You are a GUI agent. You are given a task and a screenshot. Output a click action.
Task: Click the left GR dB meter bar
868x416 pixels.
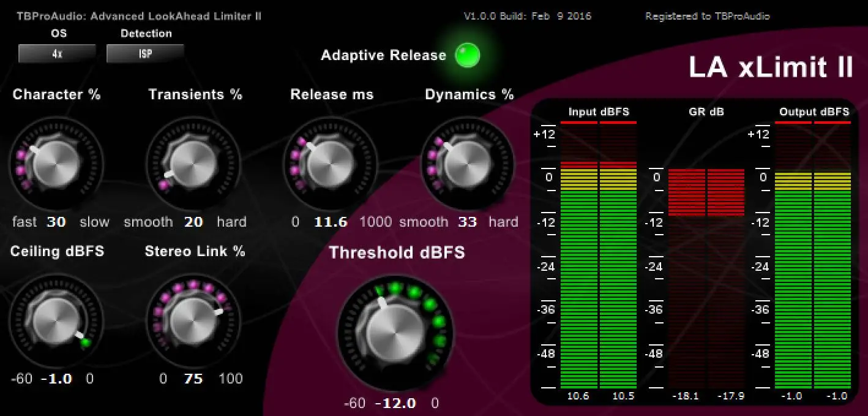(686, 279)
